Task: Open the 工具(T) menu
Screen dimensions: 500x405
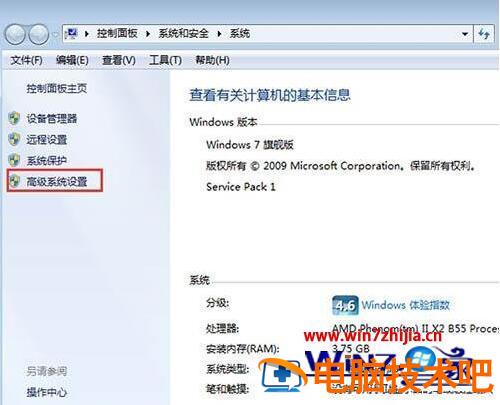Action: 165,60
